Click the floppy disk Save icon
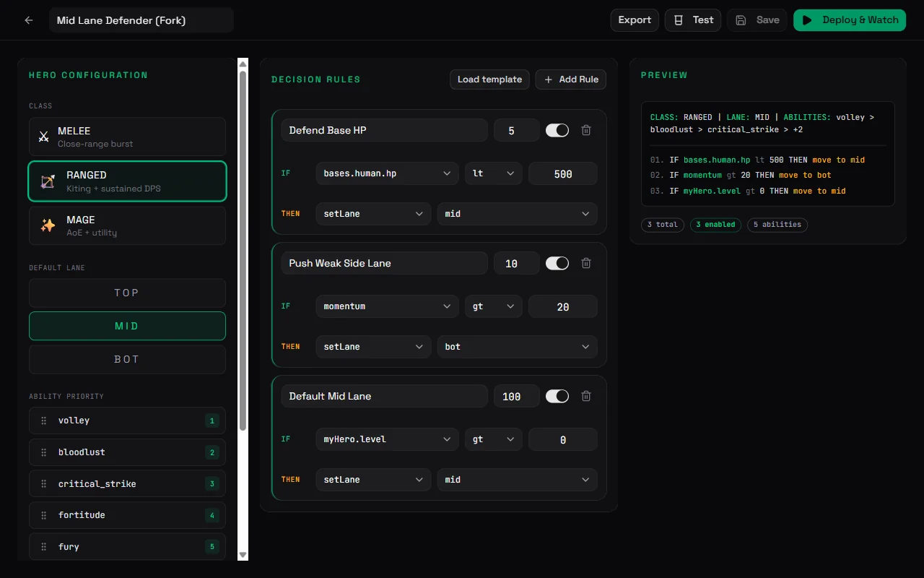Viewport: 924px width, 578px height. [741, 20]
